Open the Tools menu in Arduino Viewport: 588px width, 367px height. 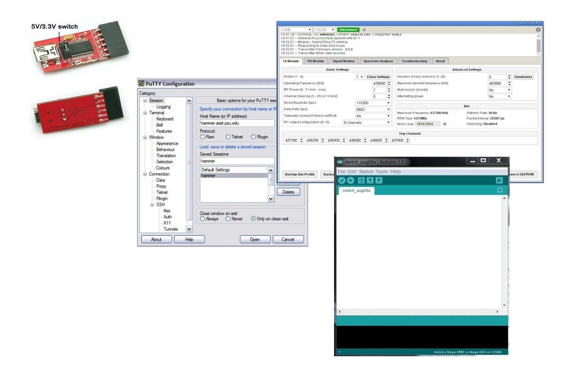(381, 171)
